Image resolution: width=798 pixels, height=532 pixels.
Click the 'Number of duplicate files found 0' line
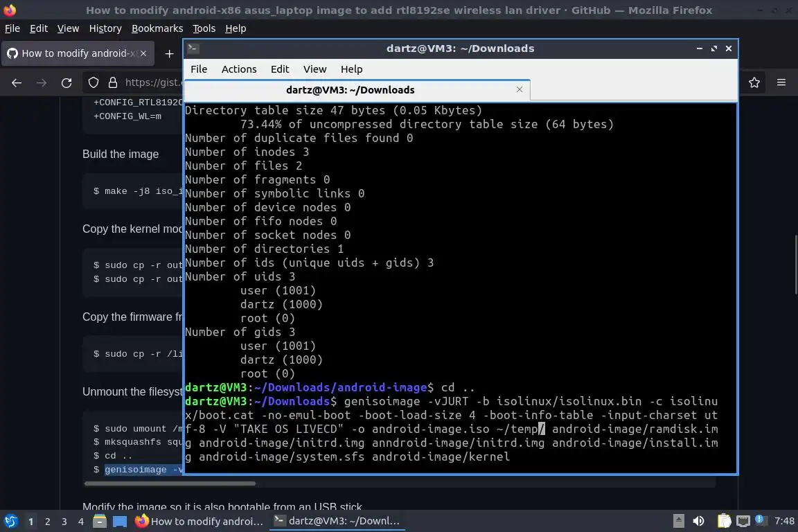[x=299, y=138]
